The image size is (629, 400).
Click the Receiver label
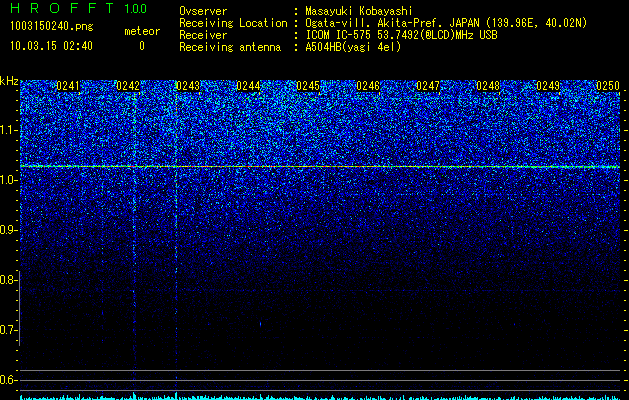click(x=203, y=35)
